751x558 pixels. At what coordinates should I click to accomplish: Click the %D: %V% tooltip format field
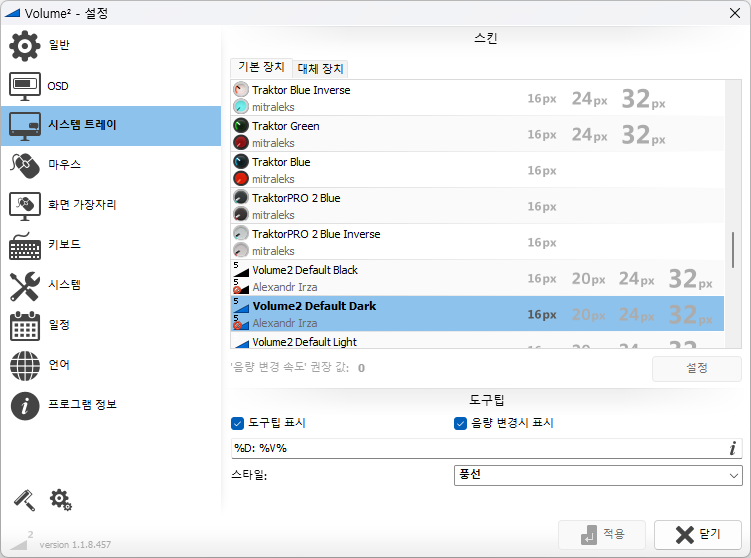pyautogui.click(x=486, y=448)
